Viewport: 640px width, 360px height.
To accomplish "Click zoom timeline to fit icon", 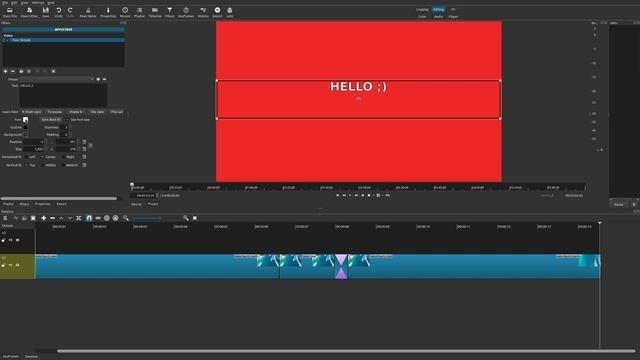I will click(x=195, y=218).
